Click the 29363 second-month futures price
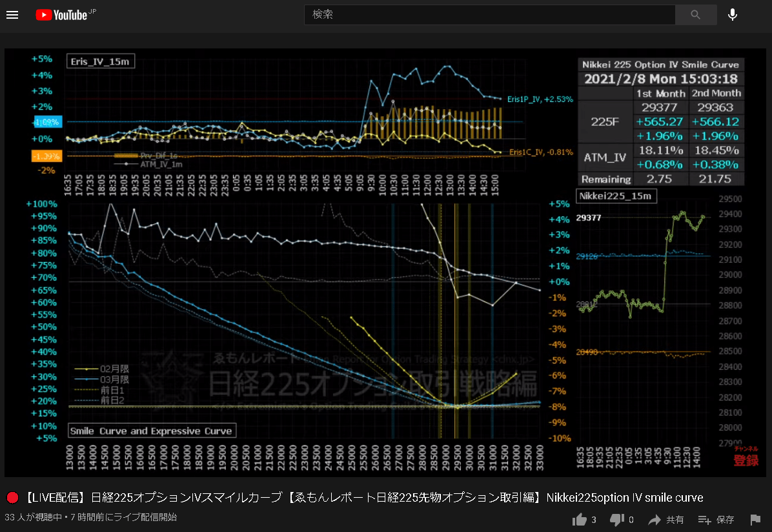Image resolution: width=772 pixels, height=532 pixels. [715, 107]
